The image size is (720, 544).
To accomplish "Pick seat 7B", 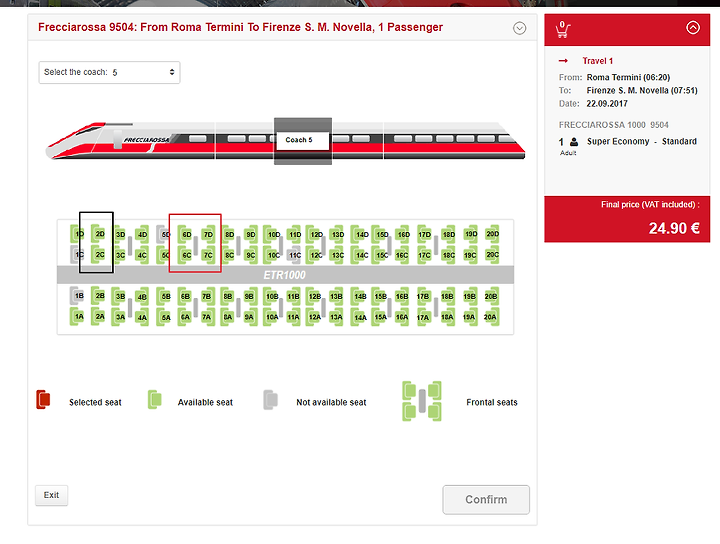I will (x=207, y=296).
